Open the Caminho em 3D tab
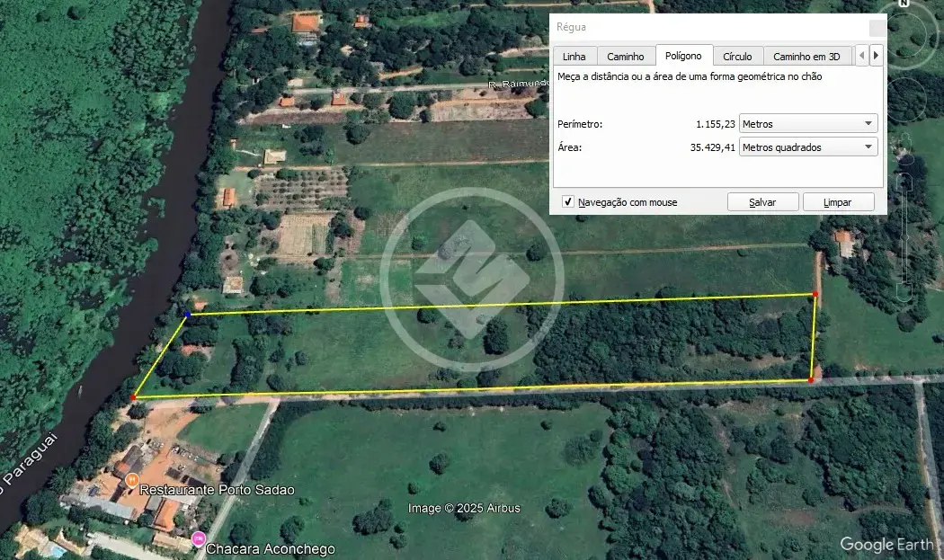 click(806, 56)
